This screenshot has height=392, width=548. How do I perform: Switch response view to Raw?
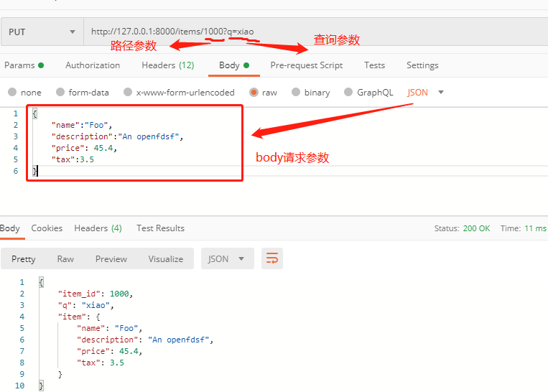[x=65, y=258]
